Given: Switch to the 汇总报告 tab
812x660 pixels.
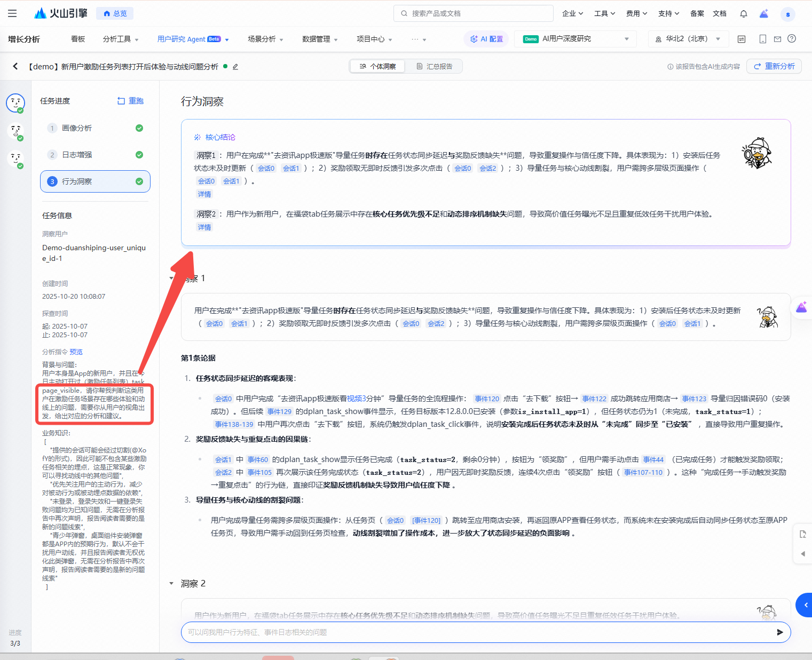Looking at the screenshot, I should (434, 66).
